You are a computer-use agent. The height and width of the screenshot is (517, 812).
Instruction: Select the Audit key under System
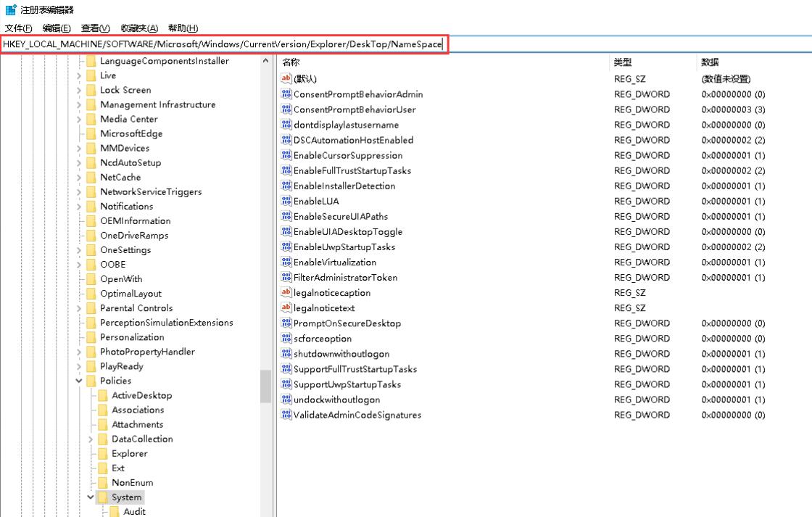[x=134, y=511]
